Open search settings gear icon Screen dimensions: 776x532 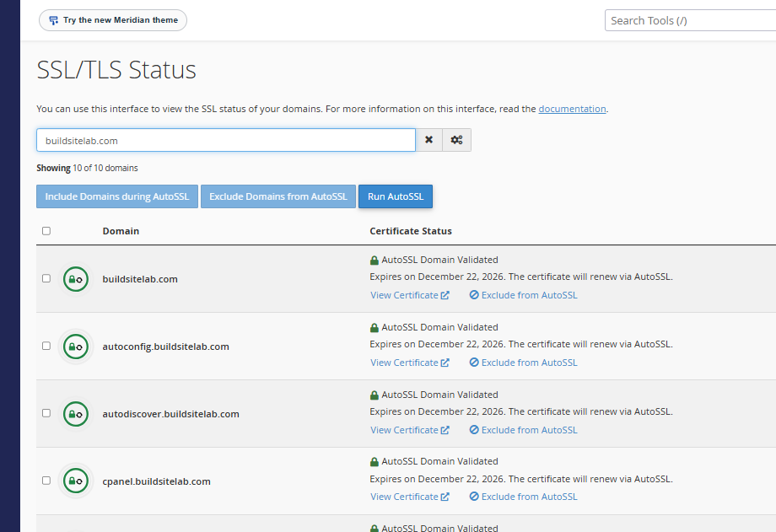point(457,140)
